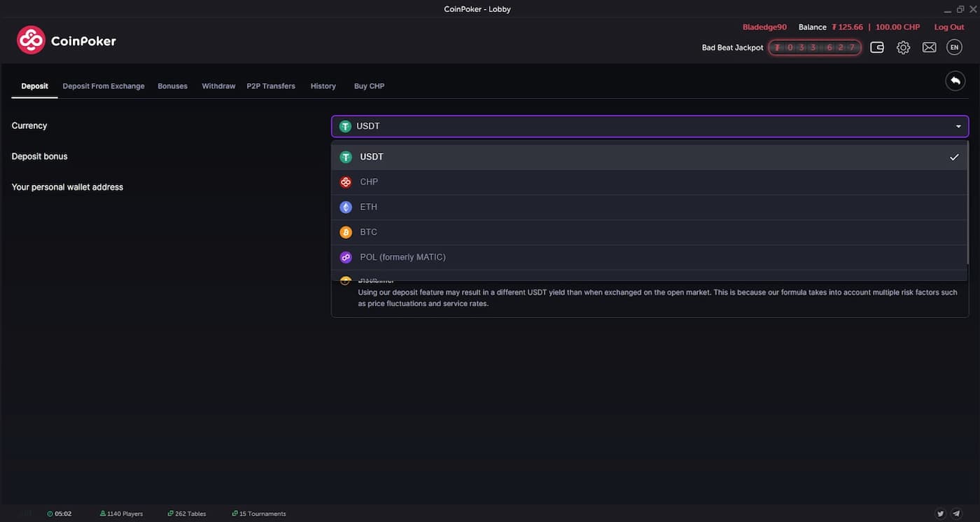The image size is (980, 522).
Task: Click the Currency label
Action: coord(29,125)
